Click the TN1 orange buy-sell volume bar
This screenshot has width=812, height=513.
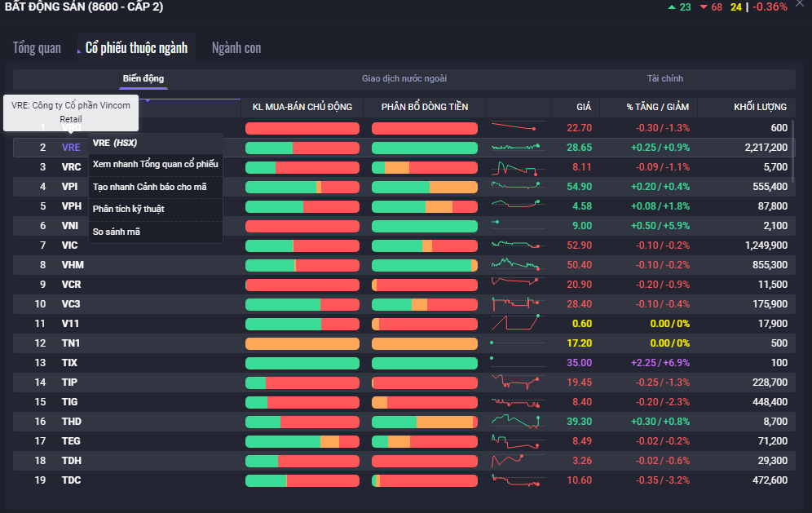[302, 343]
